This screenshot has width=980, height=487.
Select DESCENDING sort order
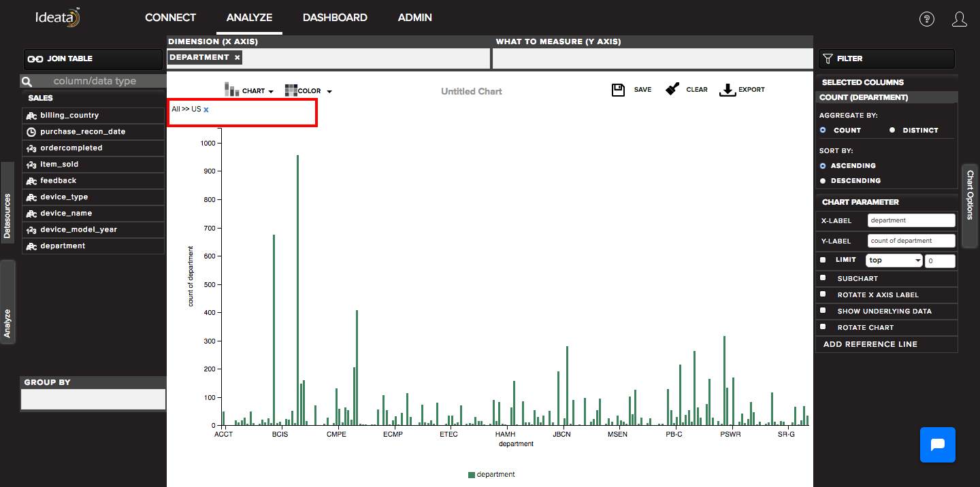coord(823,180)
